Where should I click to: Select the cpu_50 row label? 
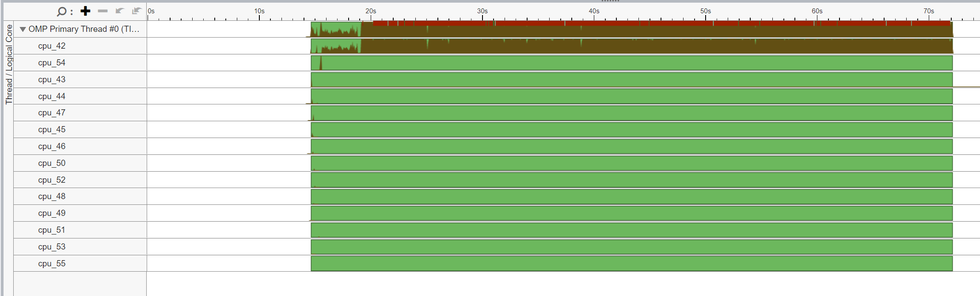coord(52,163)
